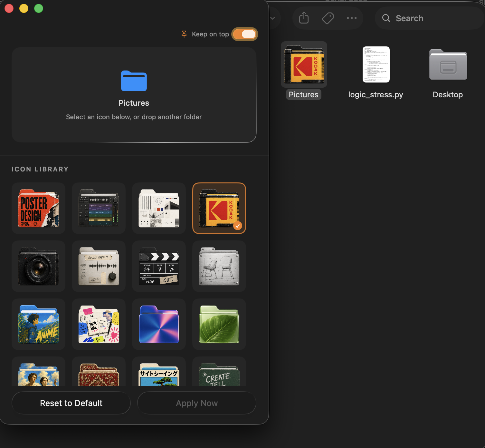The image size is (485, 448).
Task: Pick the classical painting folder icon
Action: pyautogui.click(x=38, y=372)
